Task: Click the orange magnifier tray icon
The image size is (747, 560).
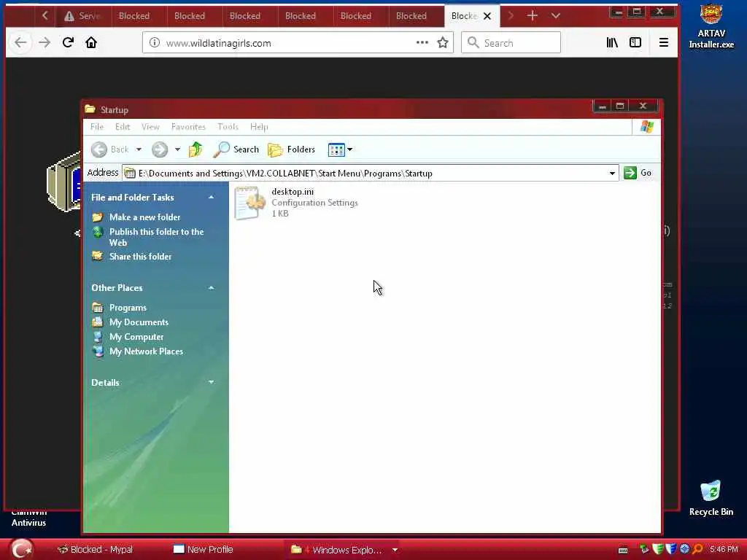Action: coord(698,549)
